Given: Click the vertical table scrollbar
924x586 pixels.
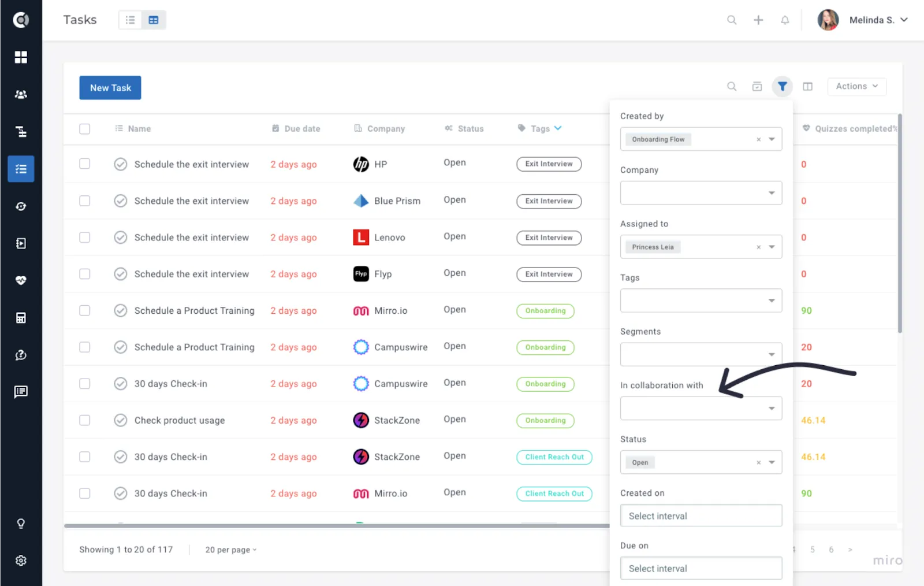Looking at the screenshot, I should [x=899, y=223].
